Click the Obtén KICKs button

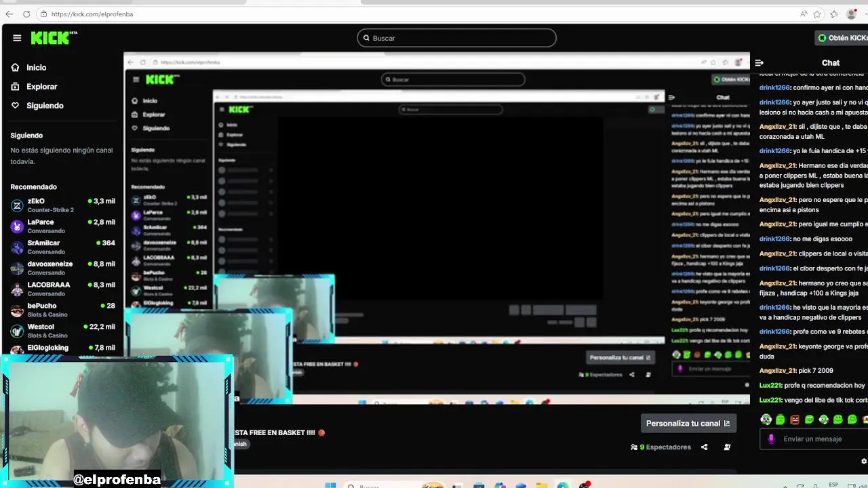click(843, 38)
